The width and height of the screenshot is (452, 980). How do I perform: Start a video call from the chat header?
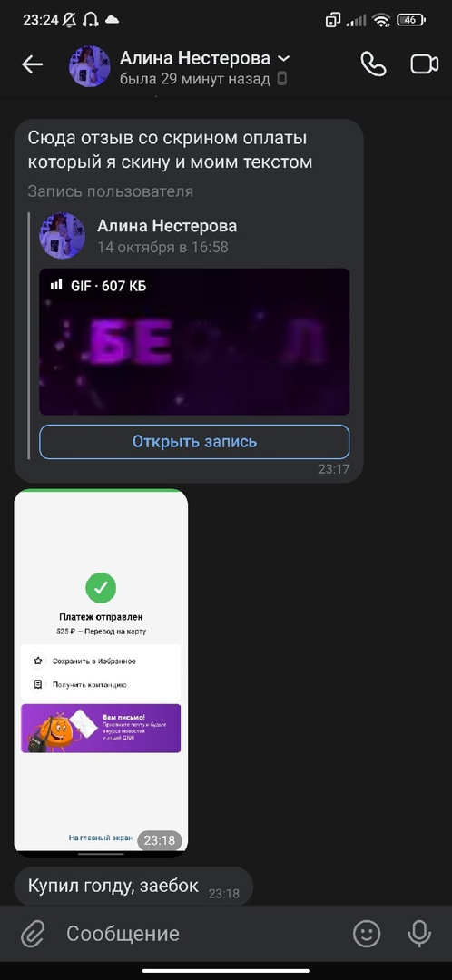click(425, 64)
